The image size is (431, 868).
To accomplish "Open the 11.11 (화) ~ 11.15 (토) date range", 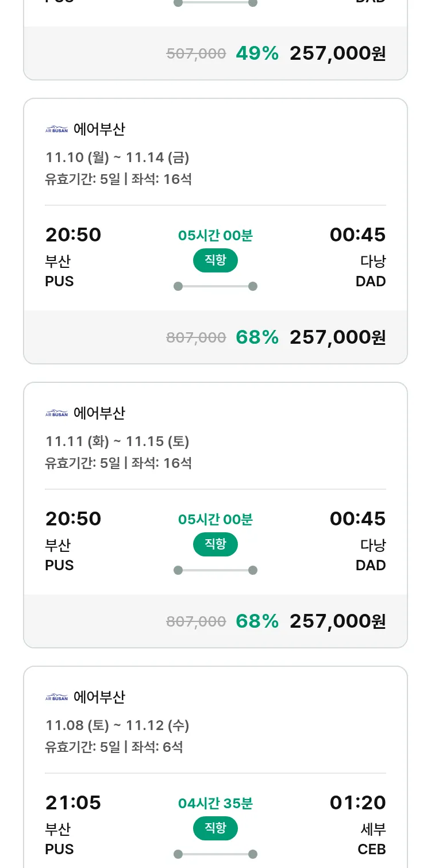I will tap(117, 441).
